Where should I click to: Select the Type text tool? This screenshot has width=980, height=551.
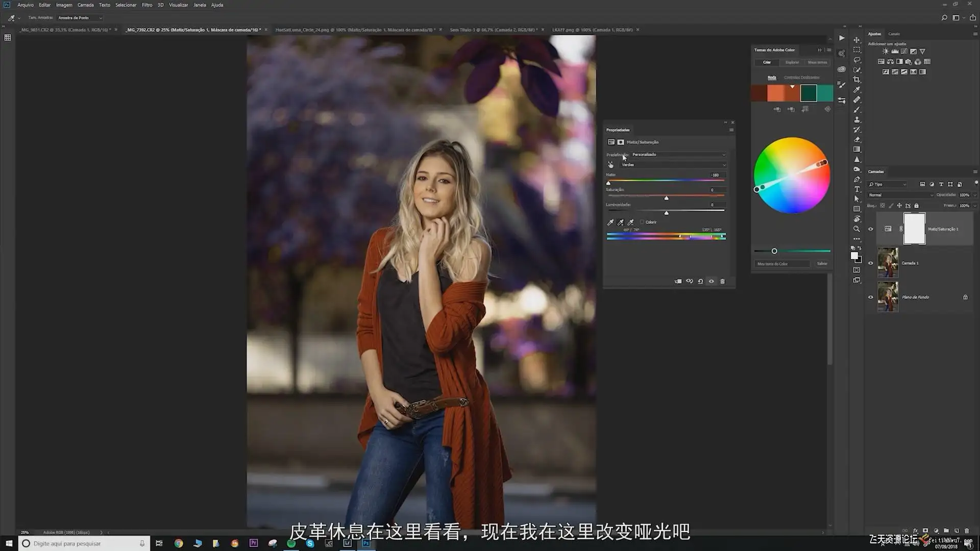857,189
